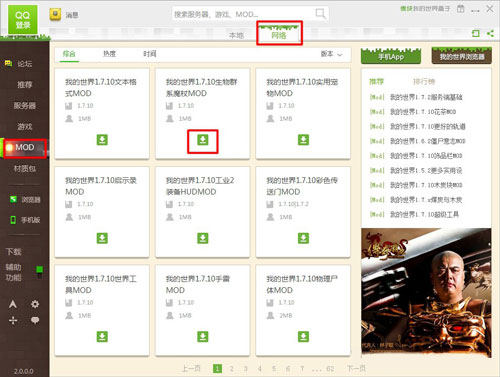Screen dimensions: 500x377
Task: Select 服务器 in the sidebar
Action: click(x=25, y=106)
